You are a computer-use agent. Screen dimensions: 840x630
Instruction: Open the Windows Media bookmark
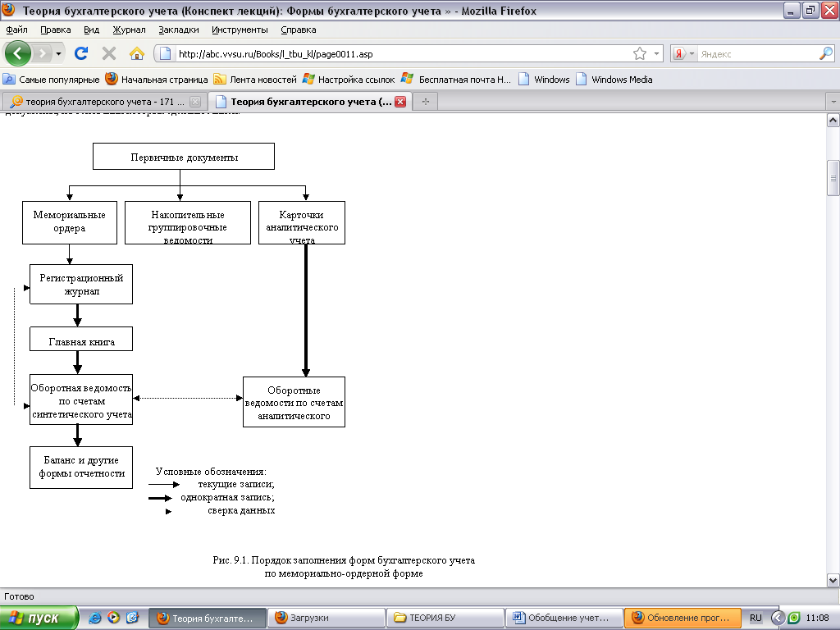pyautogui.click(x=614, y=80)
